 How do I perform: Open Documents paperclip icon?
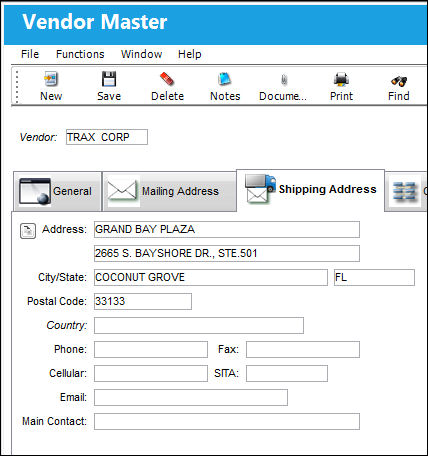pyautogui.click(x=284, y=80)
